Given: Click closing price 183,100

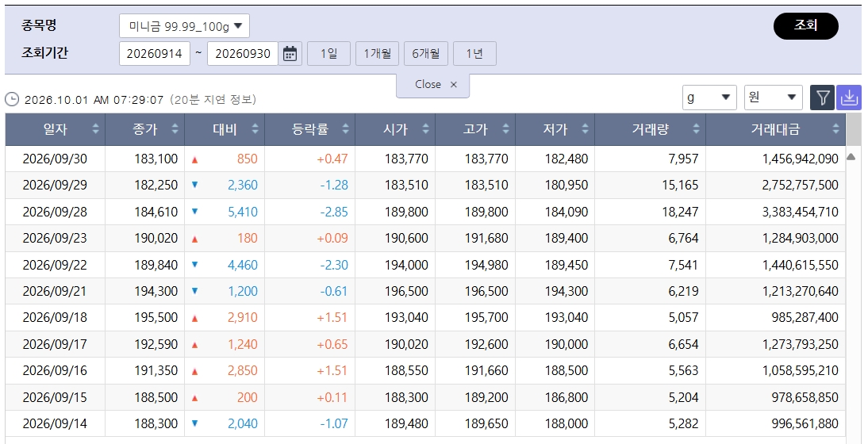Looking at the screenshot, I should point(156,159).
